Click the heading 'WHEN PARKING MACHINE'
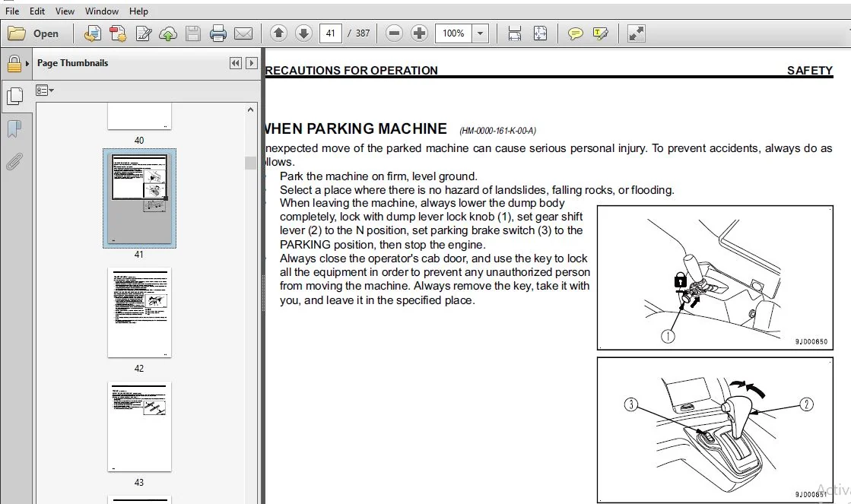 (355, 128)
